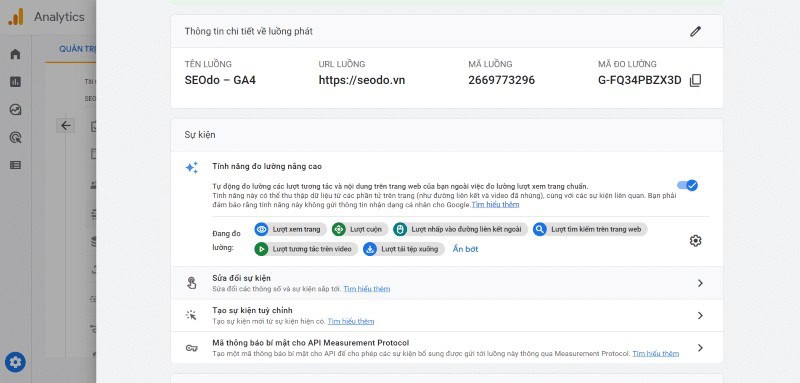Click the scroll icon for Lượt cuộn
The width and height of the screenshot is (800, 383).
pos(338,229)
